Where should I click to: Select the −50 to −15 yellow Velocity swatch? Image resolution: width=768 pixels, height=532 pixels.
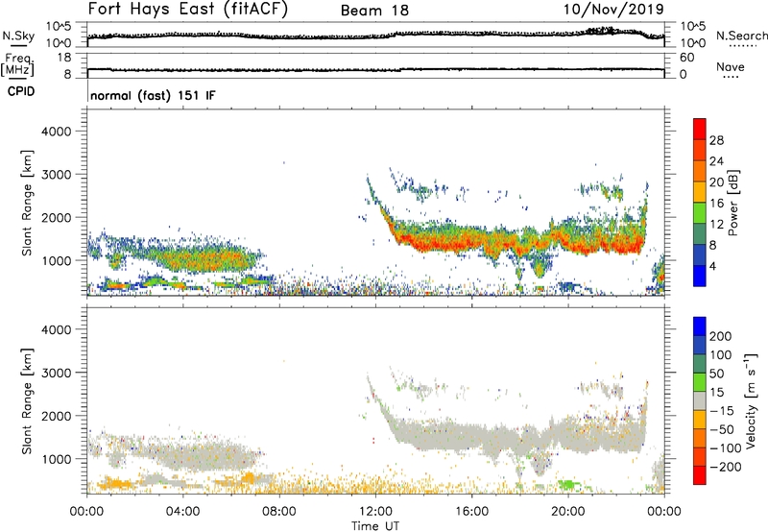700,420
